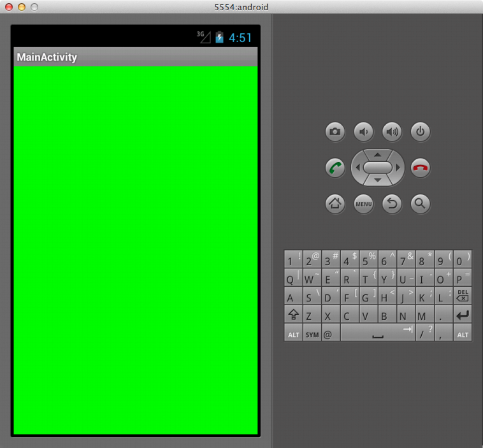Click the Z key
Image resolution: width=483 pixels, height=448 pixels.
click(312, 314)
